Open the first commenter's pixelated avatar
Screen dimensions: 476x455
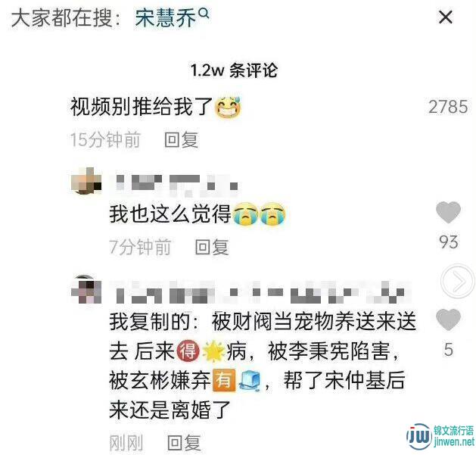point(86,181)
